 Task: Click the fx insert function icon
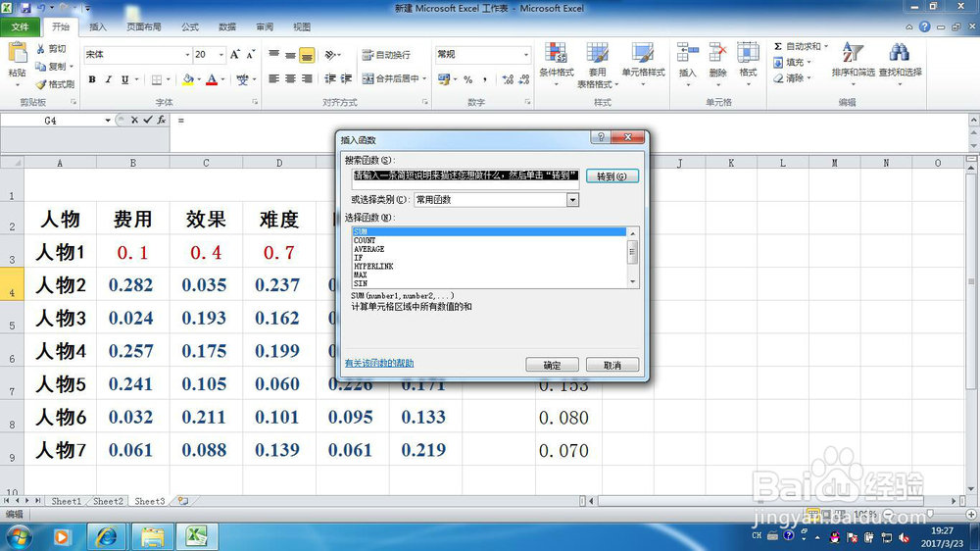[162, 120]
